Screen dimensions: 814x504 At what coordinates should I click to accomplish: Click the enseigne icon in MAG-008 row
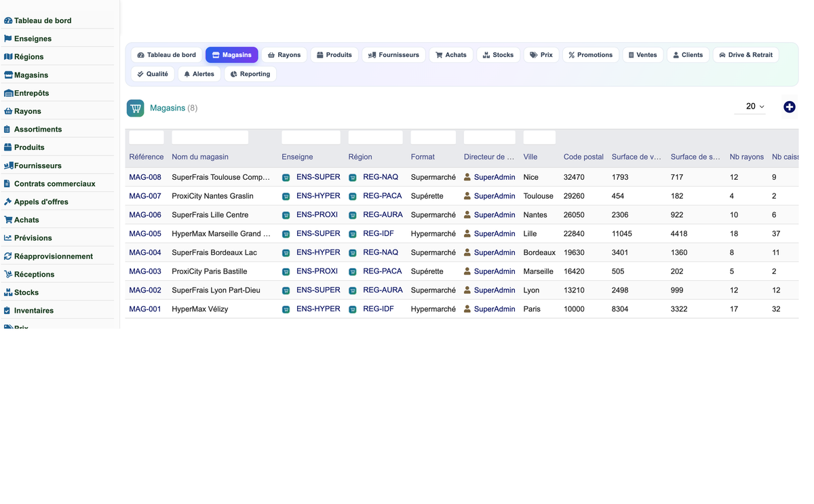286,178
